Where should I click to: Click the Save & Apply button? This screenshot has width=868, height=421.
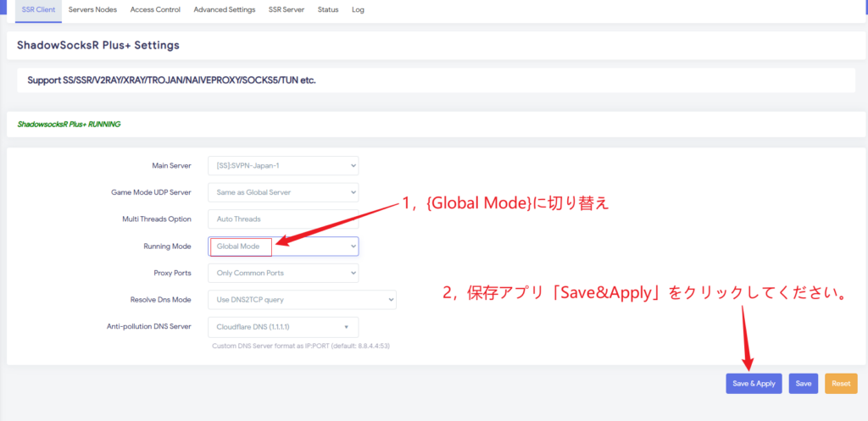pyautogui.click(x=754, y=384)
